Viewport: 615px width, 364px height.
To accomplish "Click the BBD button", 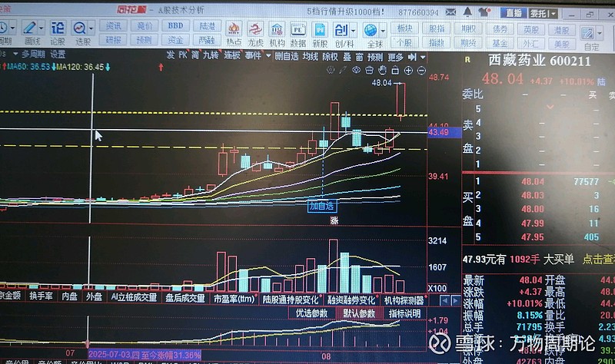I will pyautogui.click(x=175, y=26).
